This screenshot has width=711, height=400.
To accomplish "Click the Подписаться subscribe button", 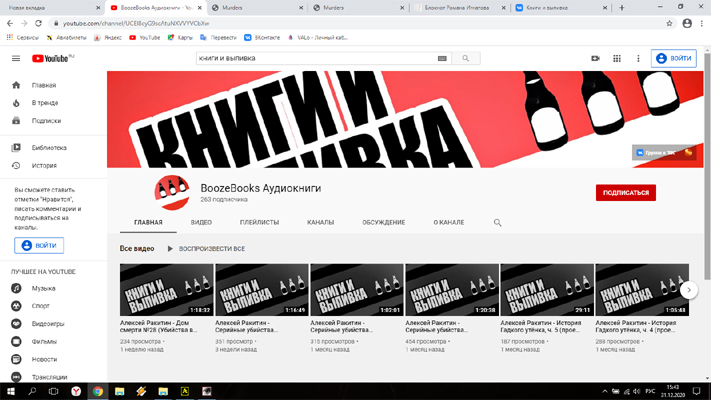I will tap(626, 193).
